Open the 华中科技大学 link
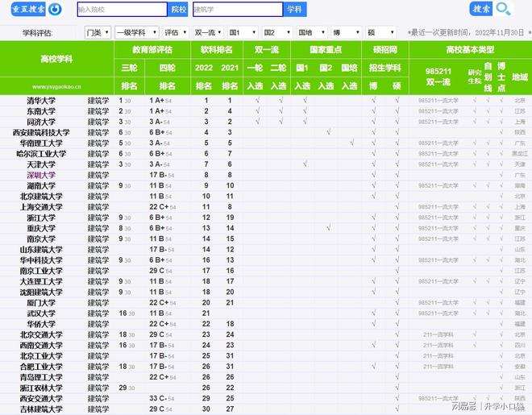 (x=41, y=260)
